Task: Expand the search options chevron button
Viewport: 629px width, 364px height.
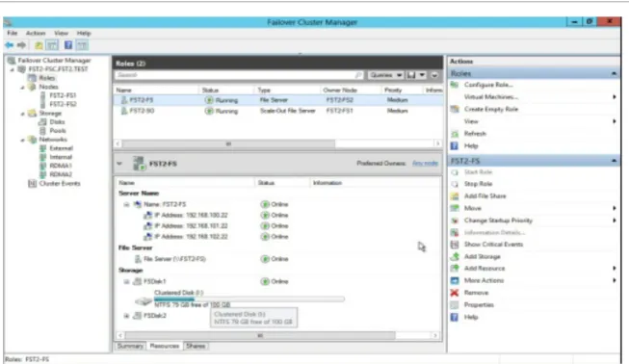Action: [x=434, y=75]
